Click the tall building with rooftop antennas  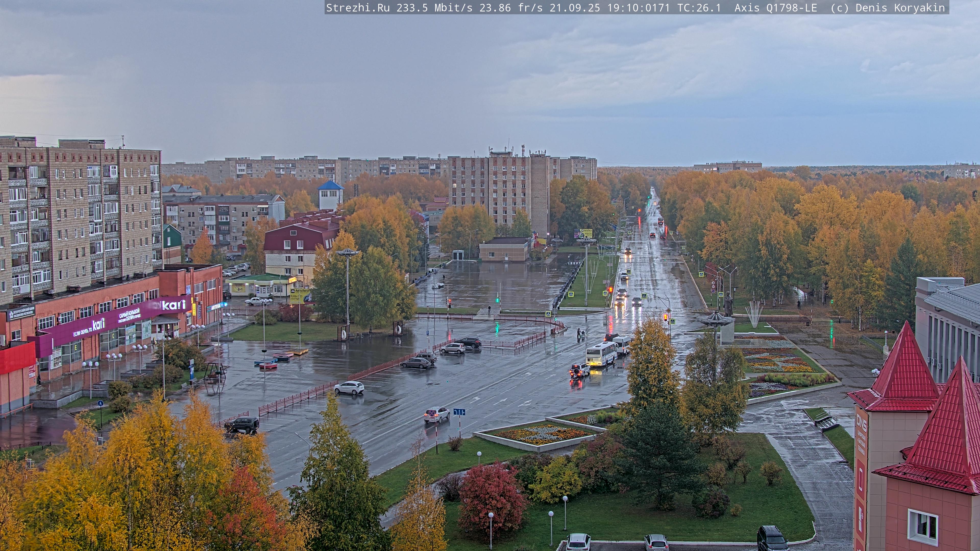[x=510, y=190]
